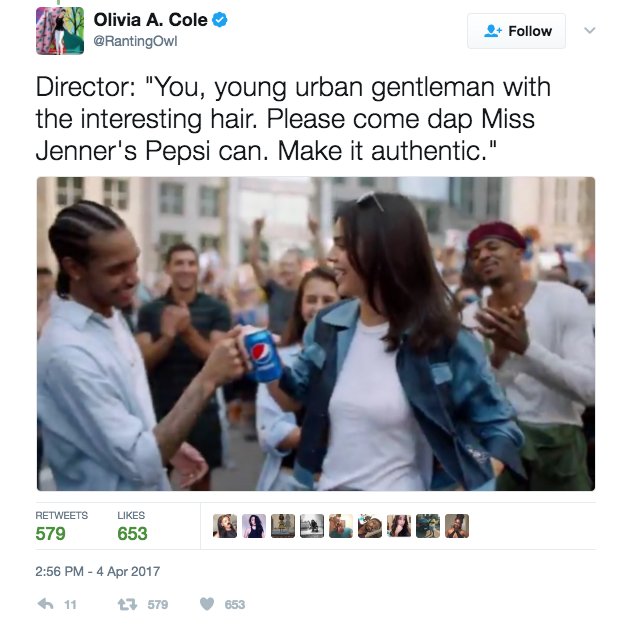The image size is (634, 644).
Task: Click the first liker avatar thumbnail
Action: point(225,526)
